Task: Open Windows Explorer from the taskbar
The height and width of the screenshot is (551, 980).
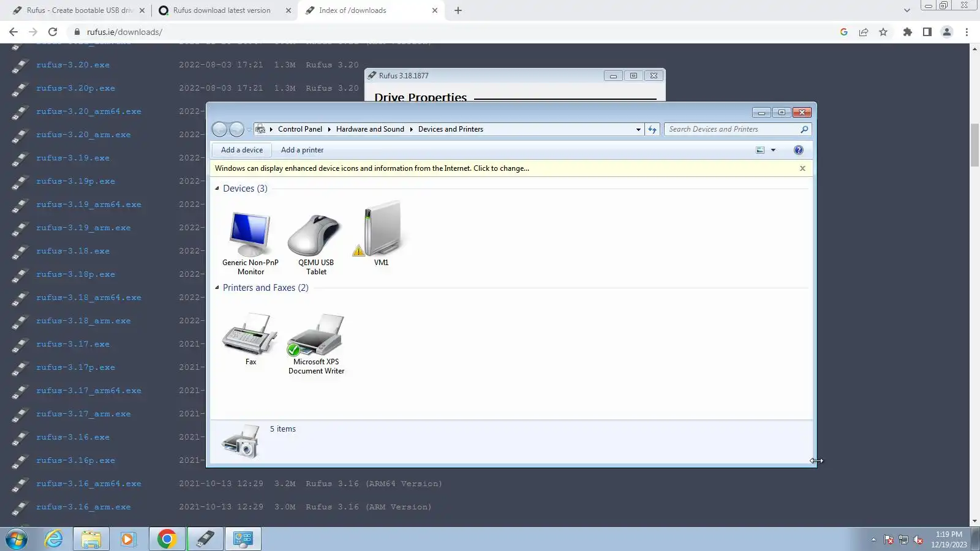Action: tap(91, 539)
